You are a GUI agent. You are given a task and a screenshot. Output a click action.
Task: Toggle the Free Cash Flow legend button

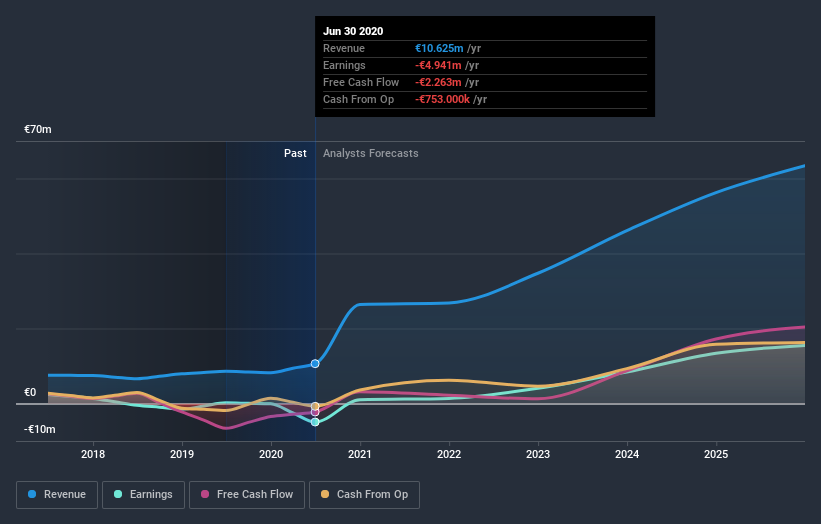[x=247, y=495]
